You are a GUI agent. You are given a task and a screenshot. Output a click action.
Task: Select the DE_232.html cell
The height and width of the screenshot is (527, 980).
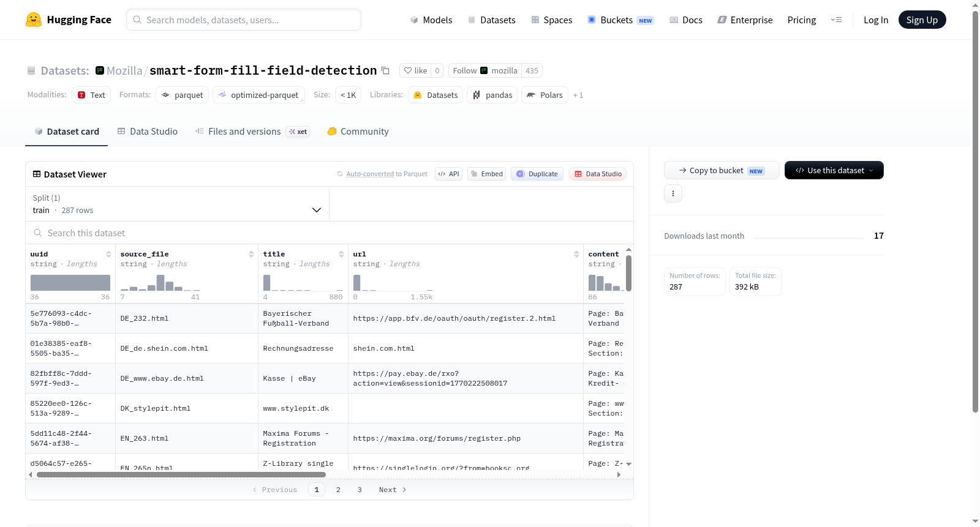click(x=187, y=318)
